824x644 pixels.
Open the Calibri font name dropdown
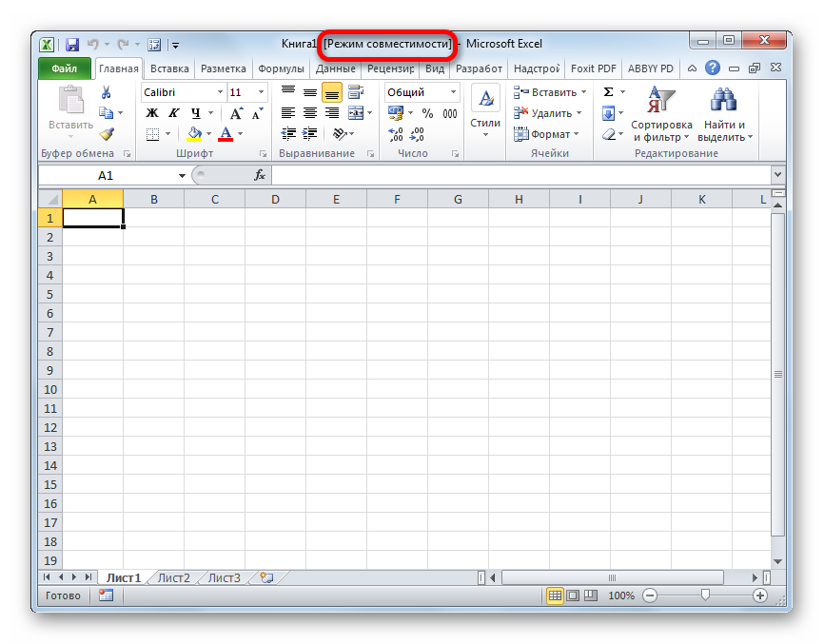220,92
